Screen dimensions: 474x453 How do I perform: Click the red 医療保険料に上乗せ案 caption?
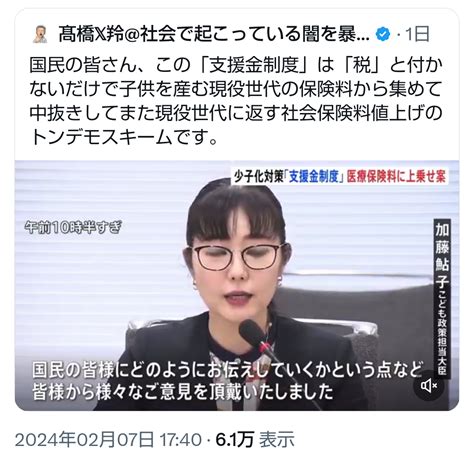click(x=396, y=176)
